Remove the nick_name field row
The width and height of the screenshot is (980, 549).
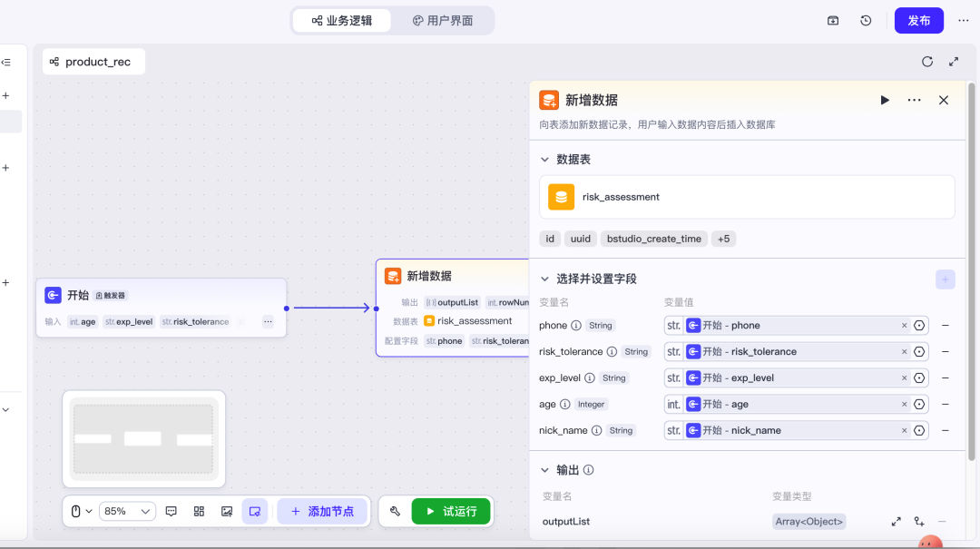tap(946, 430)
